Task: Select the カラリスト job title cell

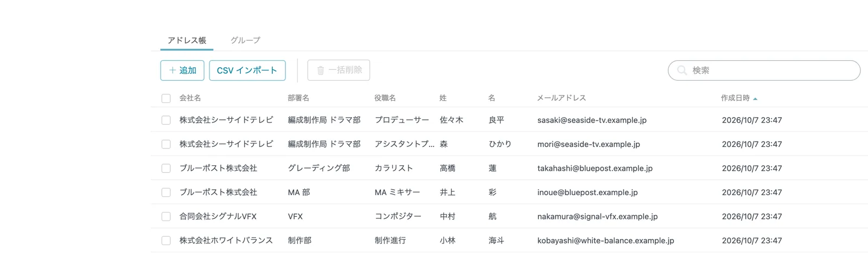Action: pyautogui.click(x=394, y=169)
